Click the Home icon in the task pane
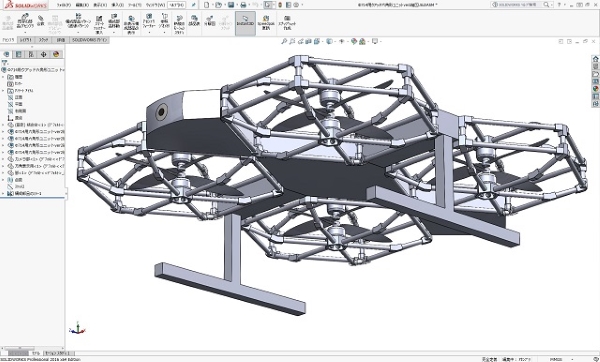The width and height of the screenshot is (600, 362). point(595,59)
